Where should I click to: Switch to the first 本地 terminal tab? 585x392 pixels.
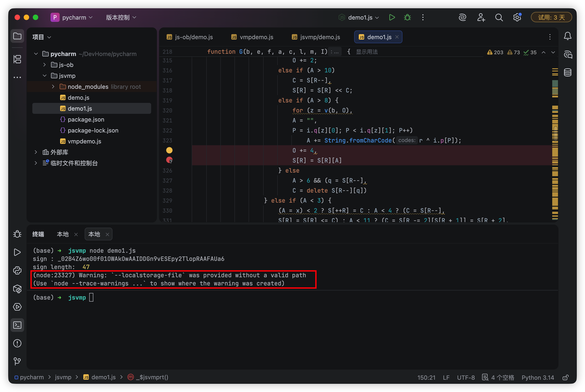pos(63,234)
